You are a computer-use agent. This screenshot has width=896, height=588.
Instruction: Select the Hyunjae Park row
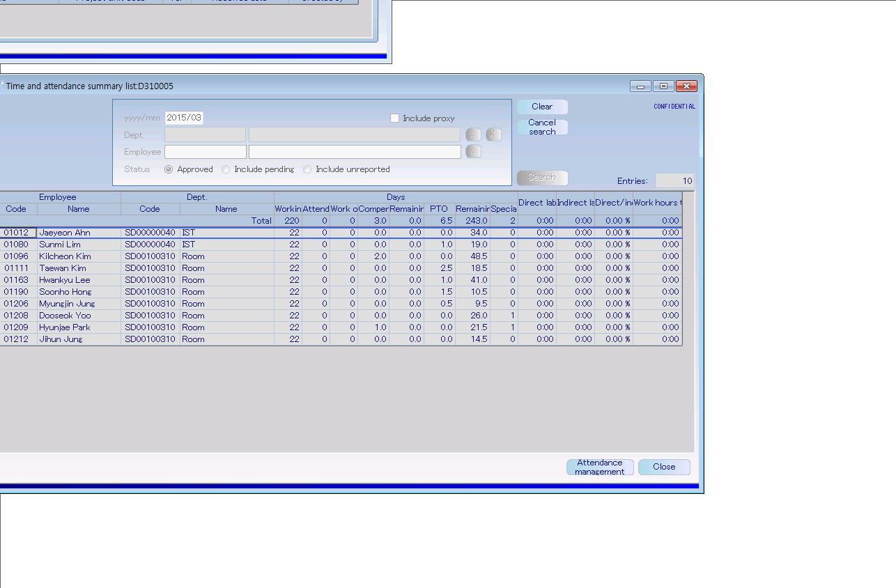click(x=341, y=327)
